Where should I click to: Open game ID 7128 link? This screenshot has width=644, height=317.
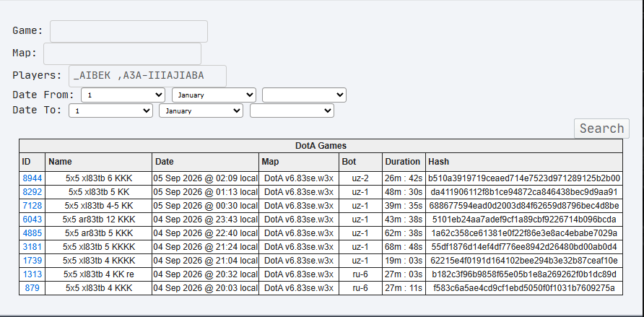32,205
